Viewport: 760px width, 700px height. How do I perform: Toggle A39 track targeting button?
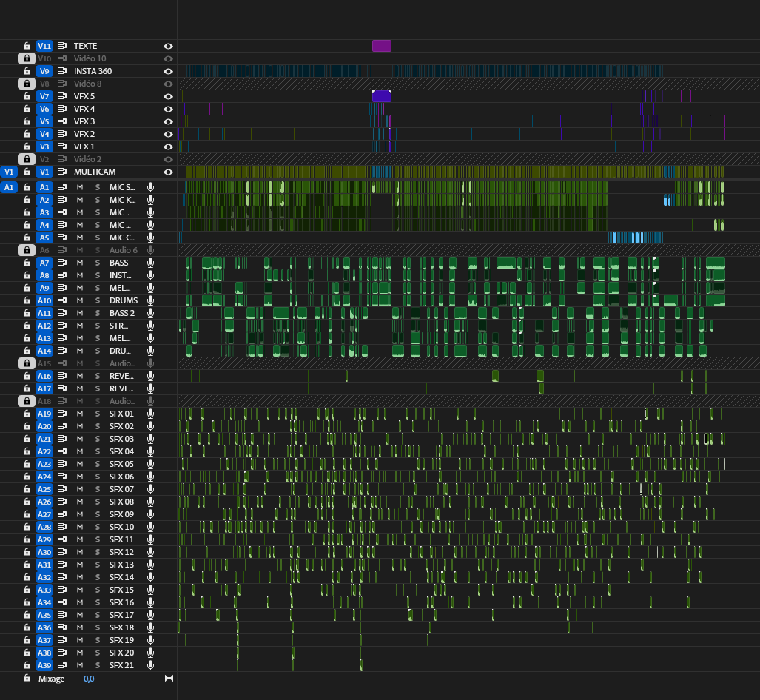[x=44, y=665]
